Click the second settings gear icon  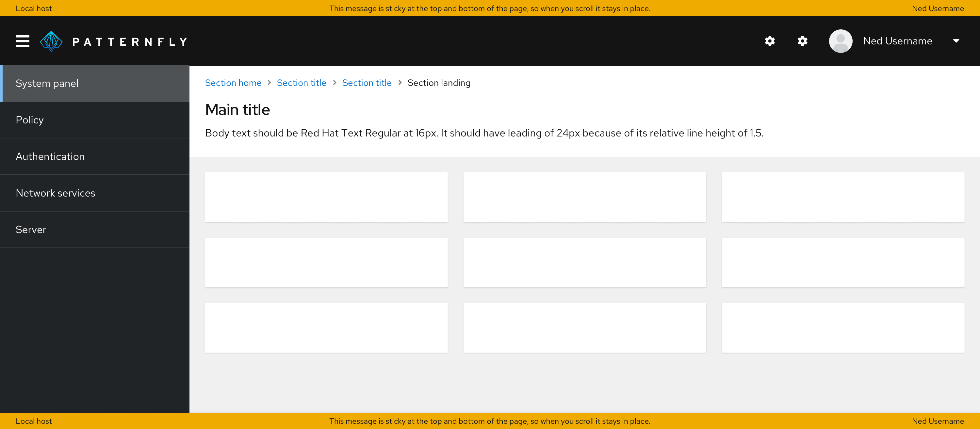tap(802, 41)
